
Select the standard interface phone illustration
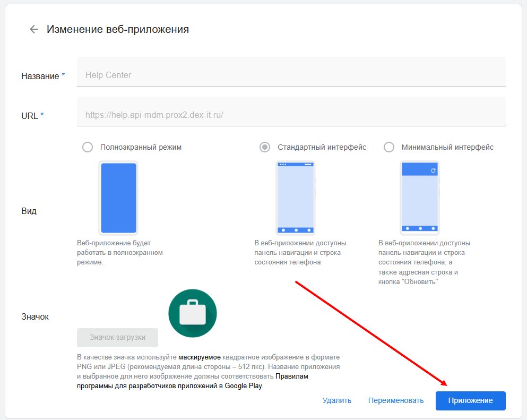pyautogui.click(x=296, y=198)
